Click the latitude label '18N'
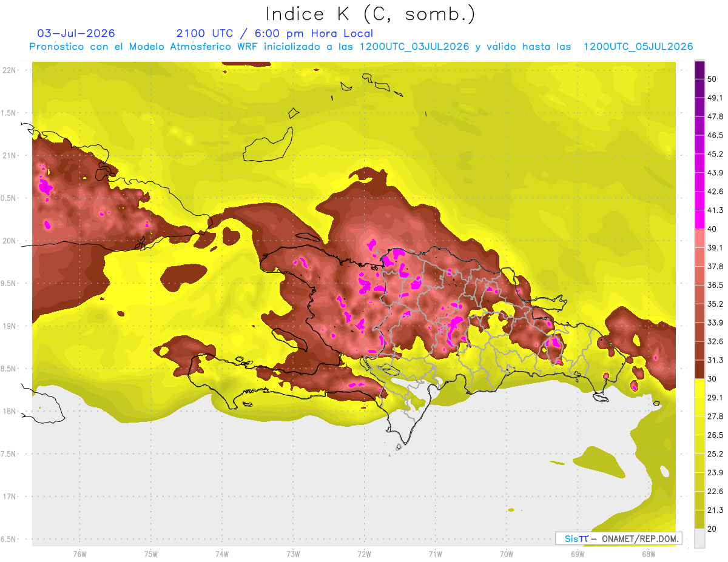This screenshot has width=728, height=562. (10, 411)
